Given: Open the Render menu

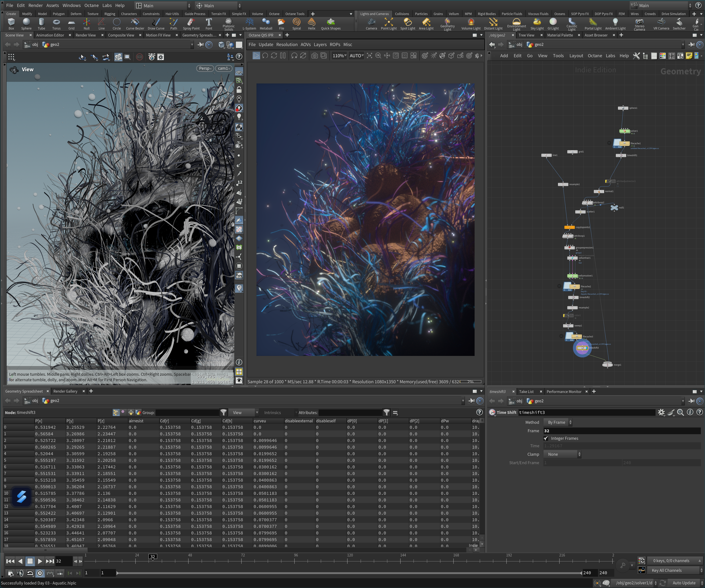Looking at the screenshot, I should pyautogui.click(x=36, y=5).
